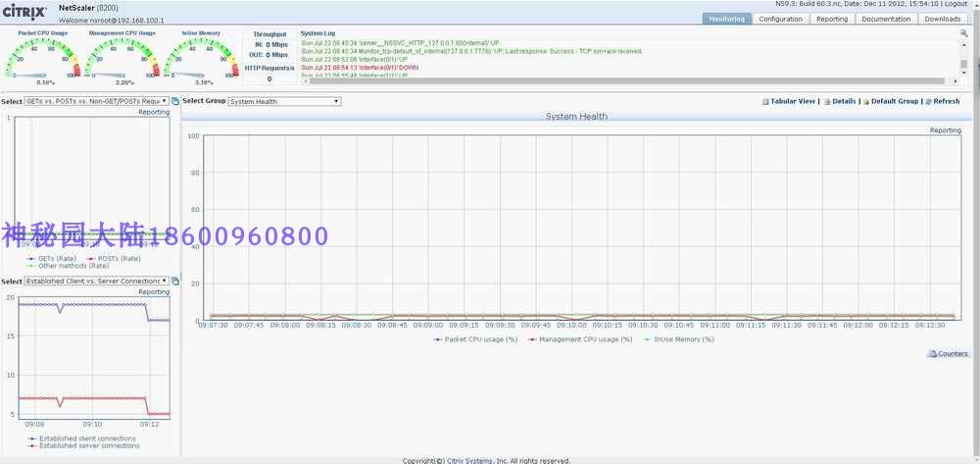
Task: Select the Default Group link
Action: click(x=895, y=101)
